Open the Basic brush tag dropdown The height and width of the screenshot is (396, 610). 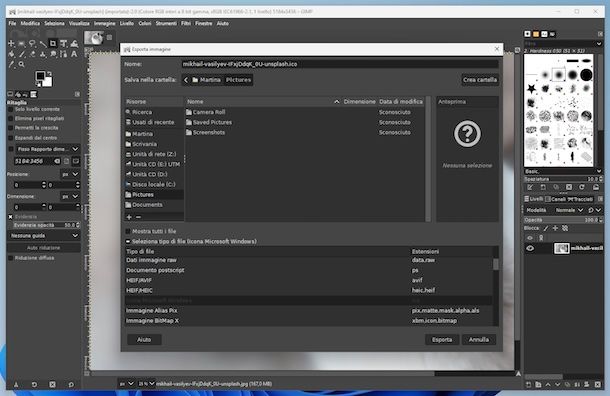pos(563,171)
